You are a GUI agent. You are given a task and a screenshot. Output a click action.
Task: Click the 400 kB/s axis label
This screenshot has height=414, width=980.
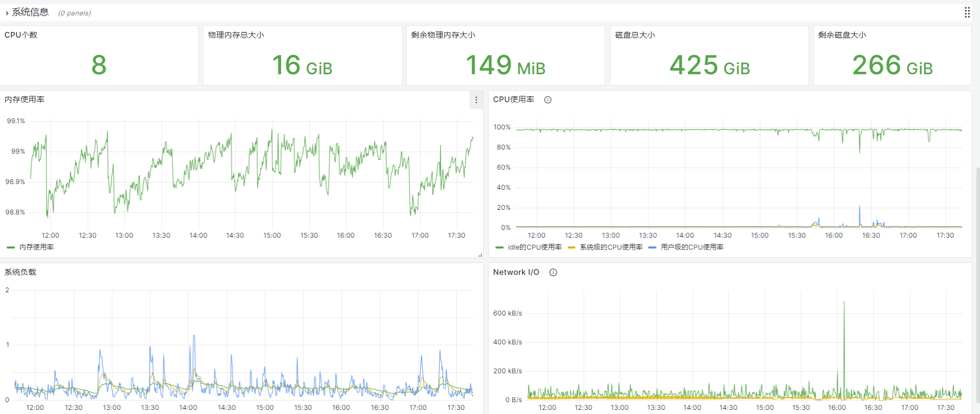(508, 342)
